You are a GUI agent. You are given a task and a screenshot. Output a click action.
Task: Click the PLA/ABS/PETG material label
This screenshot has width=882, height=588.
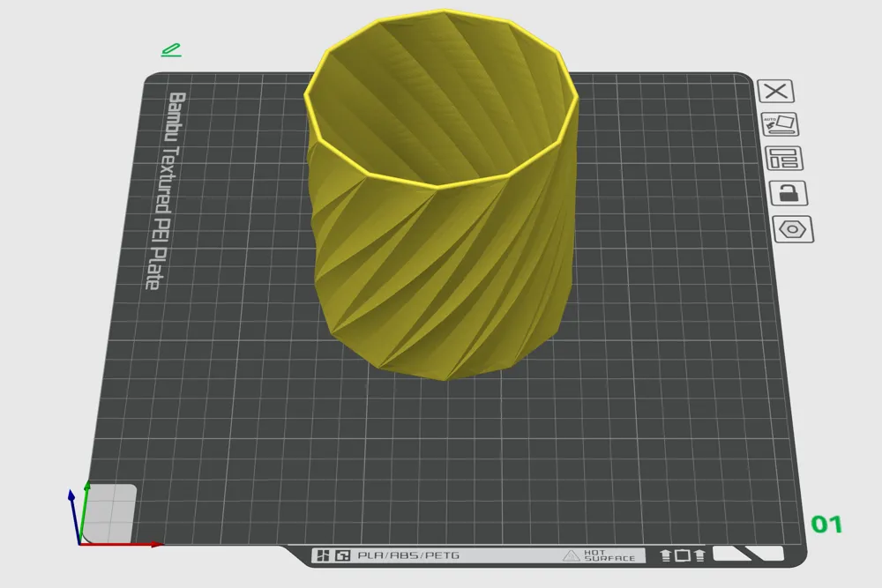[x=407, y=556]
